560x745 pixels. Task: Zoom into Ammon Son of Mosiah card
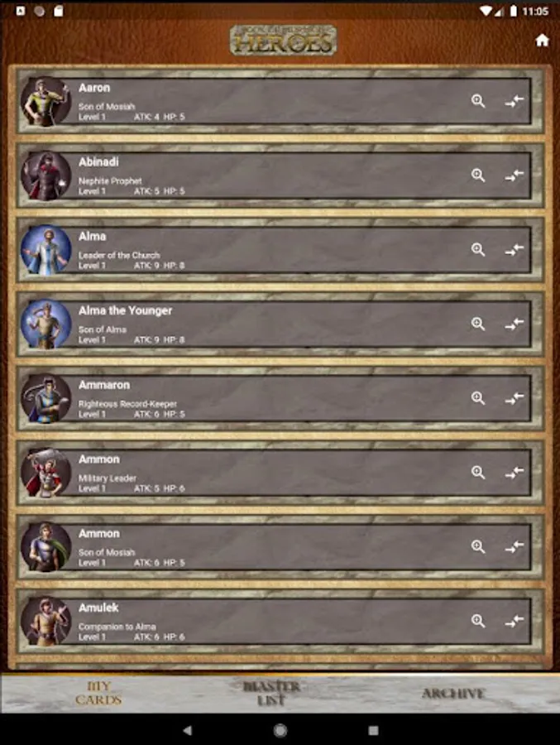tap(478, 547)
